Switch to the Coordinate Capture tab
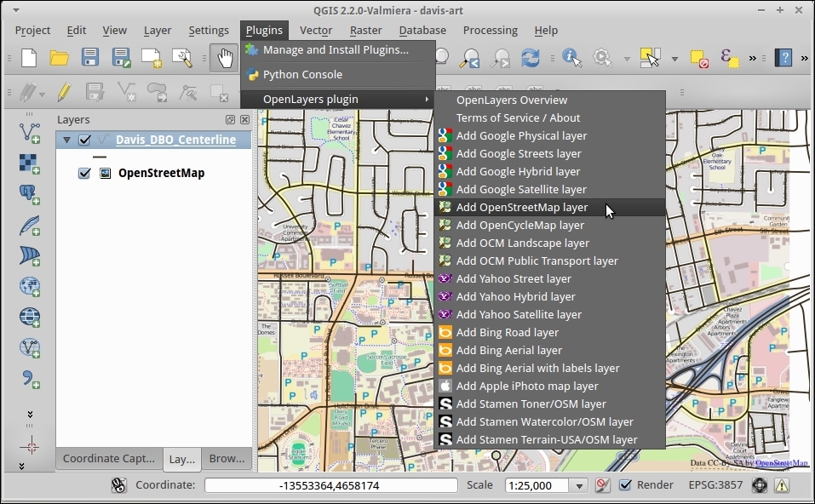This screenshot has width=815, height=504. [x=108, y=459]
